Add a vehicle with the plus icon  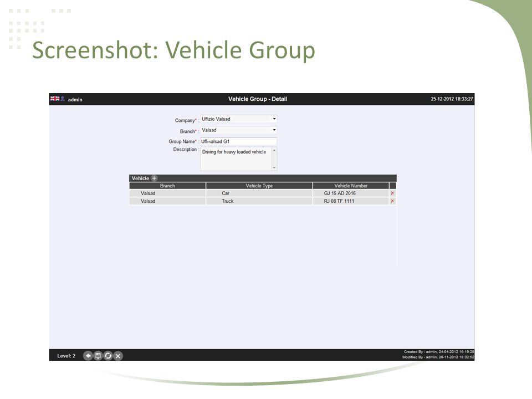[154, 178]
